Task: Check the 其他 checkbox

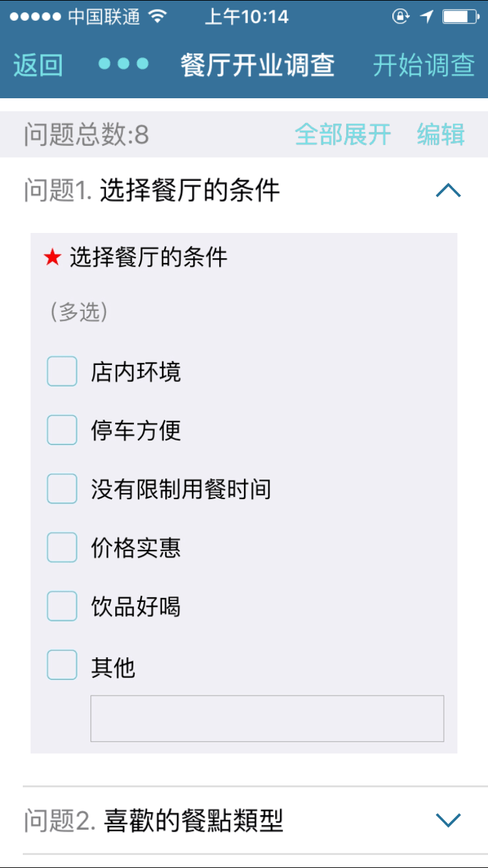Action: [62, 665]
